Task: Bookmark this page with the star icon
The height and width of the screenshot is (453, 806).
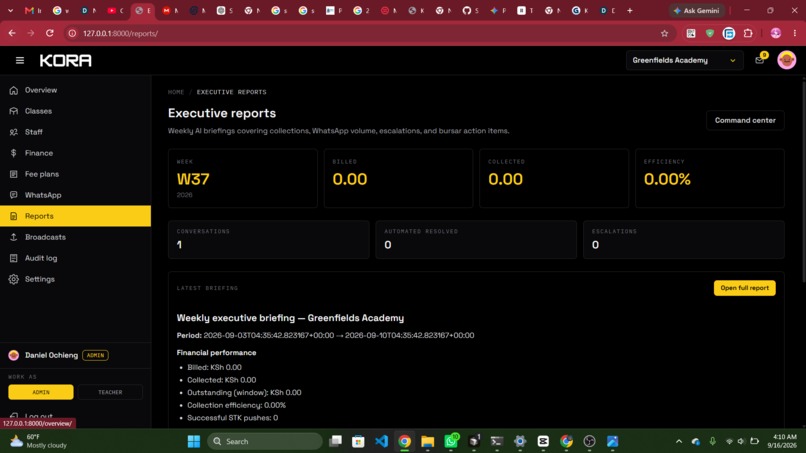Action: (664, 33)
